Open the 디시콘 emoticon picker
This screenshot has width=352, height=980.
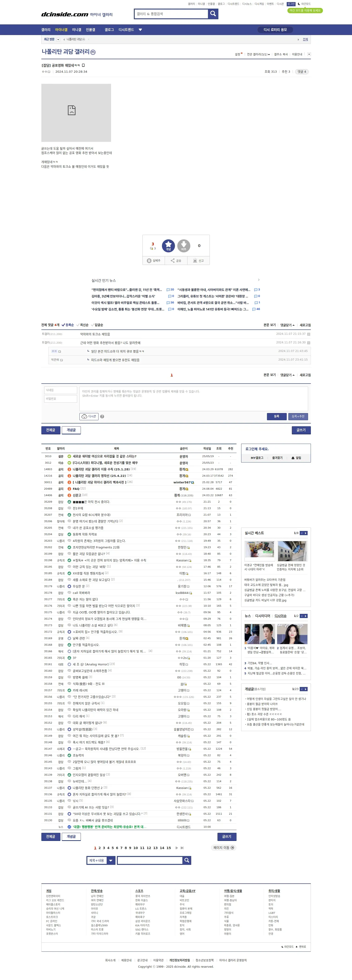(x=89, y=417)
